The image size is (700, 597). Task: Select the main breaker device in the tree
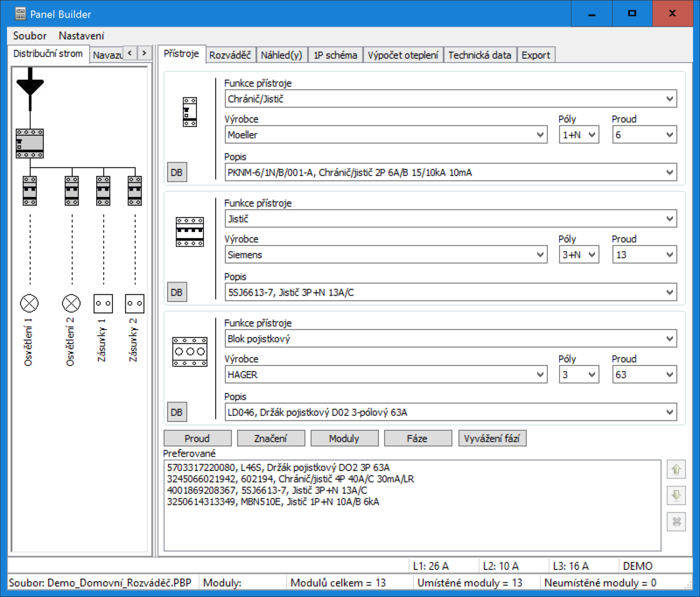click(30, 143)
